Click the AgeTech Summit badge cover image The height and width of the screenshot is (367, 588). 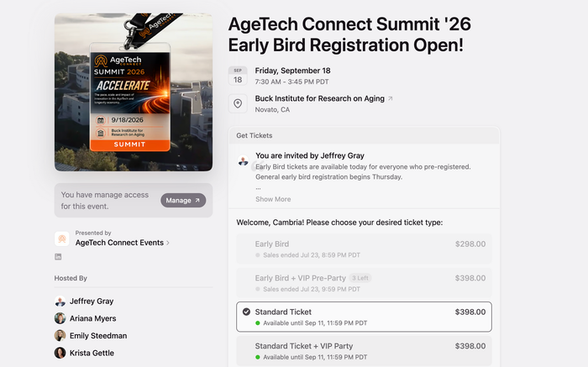click(134, 92)
